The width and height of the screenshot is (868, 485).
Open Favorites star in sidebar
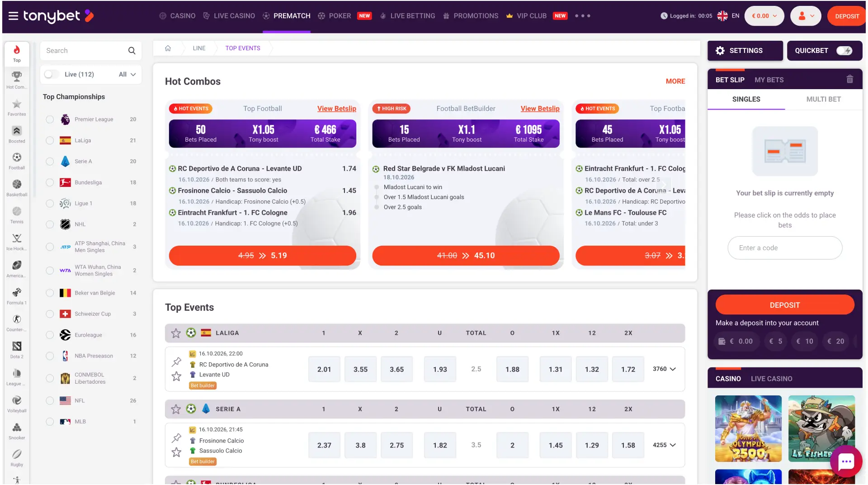pyautogui.click(x=17, y=107)
